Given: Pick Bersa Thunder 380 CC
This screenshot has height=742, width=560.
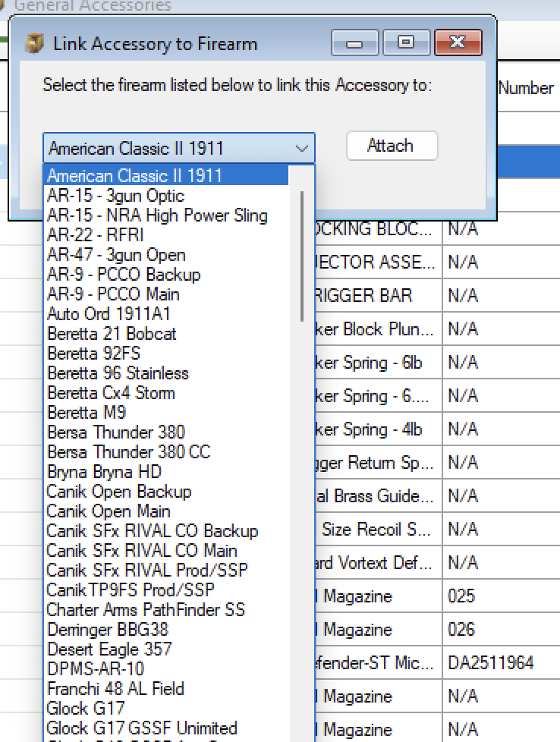Looking at the screenshot, I should pyautogui.click(x=166, y=452).
